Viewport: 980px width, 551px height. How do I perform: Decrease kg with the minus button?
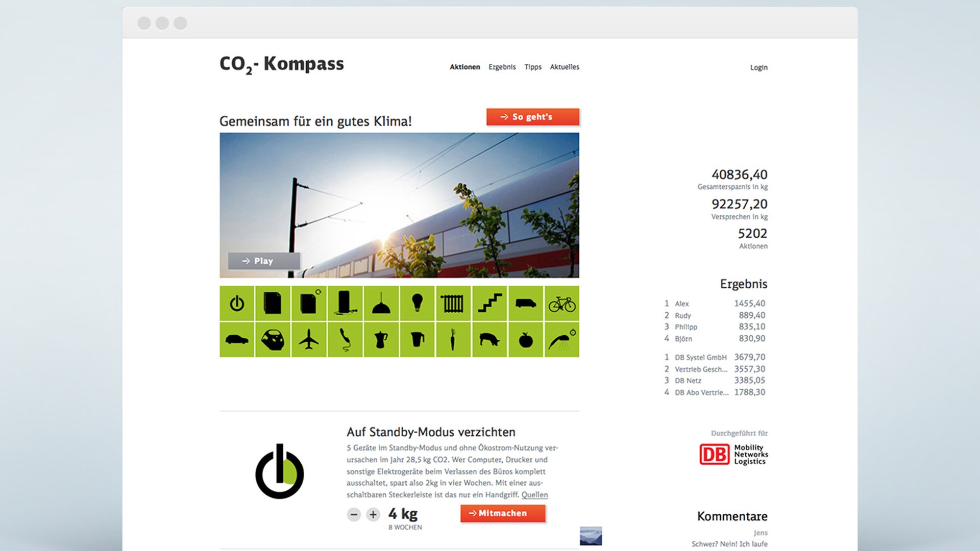coord(354,514)
